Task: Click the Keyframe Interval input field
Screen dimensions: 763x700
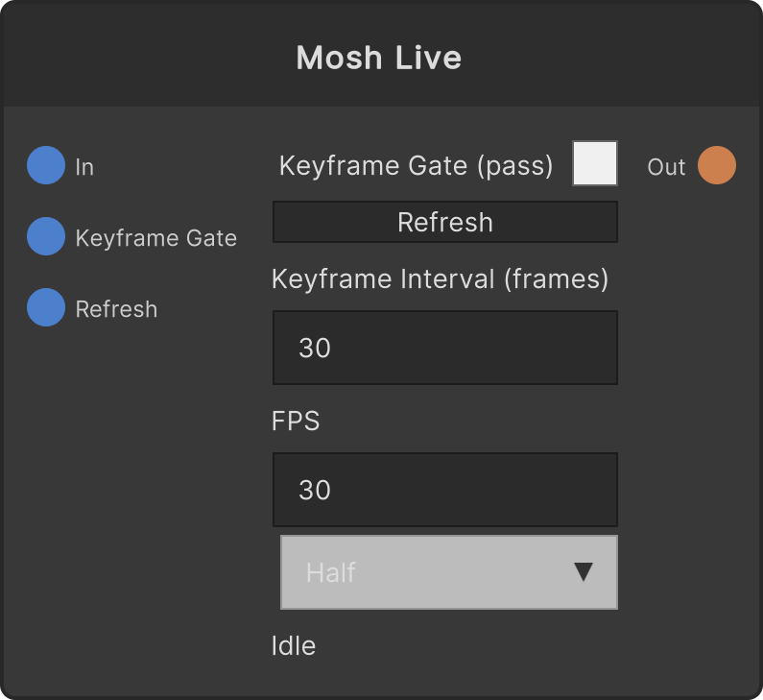Action: pyautogui.click(x=445, y=348)
